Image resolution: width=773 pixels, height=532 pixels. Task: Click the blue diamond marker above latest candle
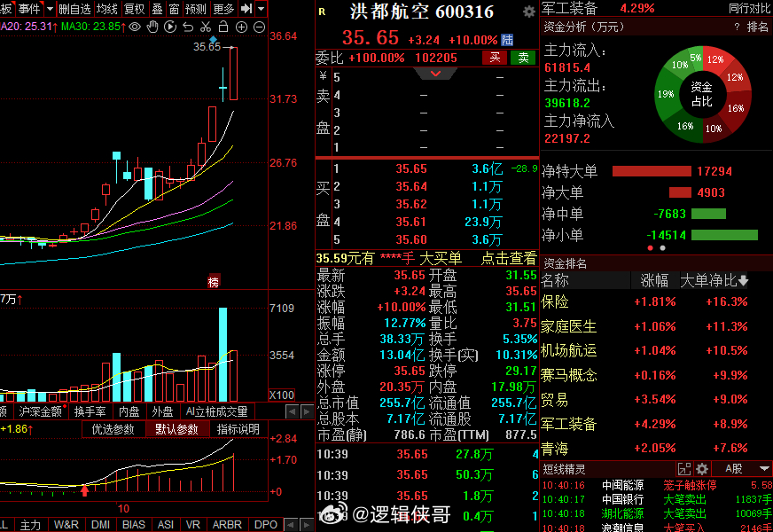213,39
